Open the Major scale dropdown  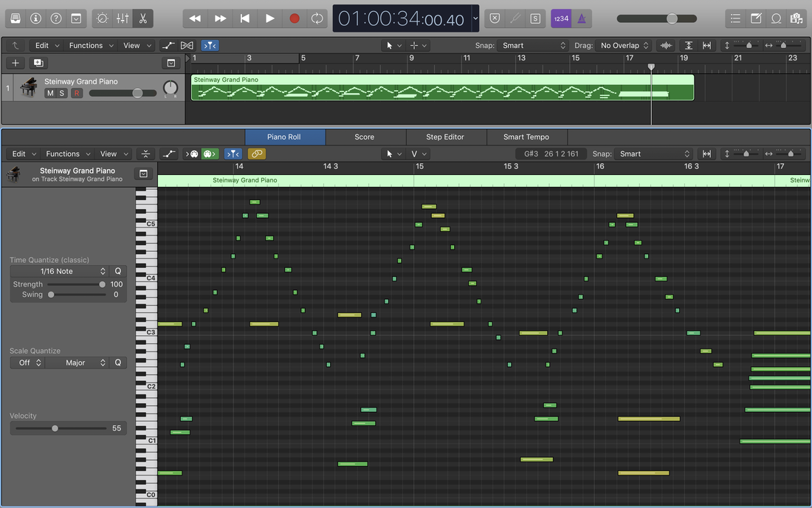(86, 363)
